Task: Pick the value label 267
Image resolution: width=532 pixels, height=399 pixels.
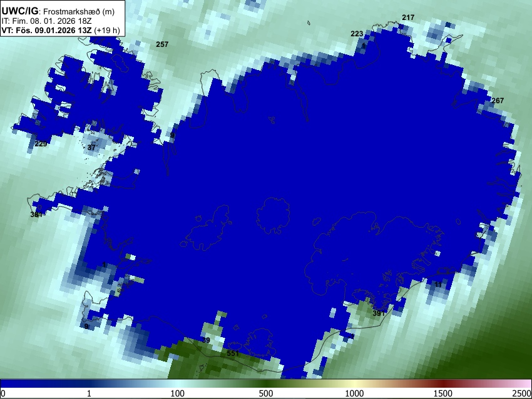Action: pyautogui.click(x=498, y=100)
